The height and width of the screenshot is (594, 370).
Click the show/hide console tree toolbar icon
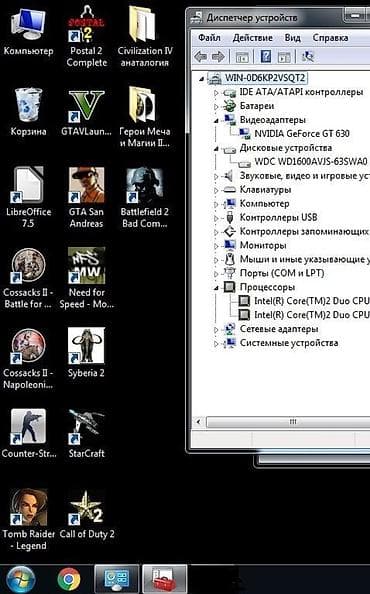pos(242,57)
